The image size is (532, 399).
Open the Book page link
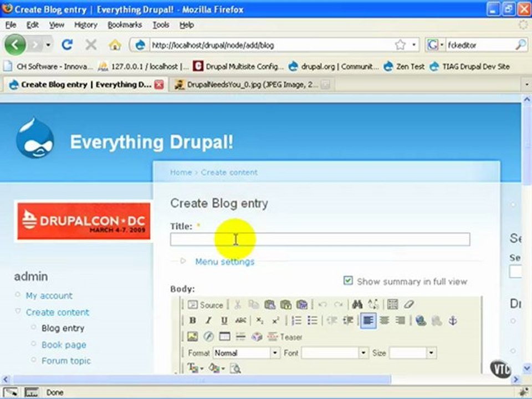click(64, 345)
